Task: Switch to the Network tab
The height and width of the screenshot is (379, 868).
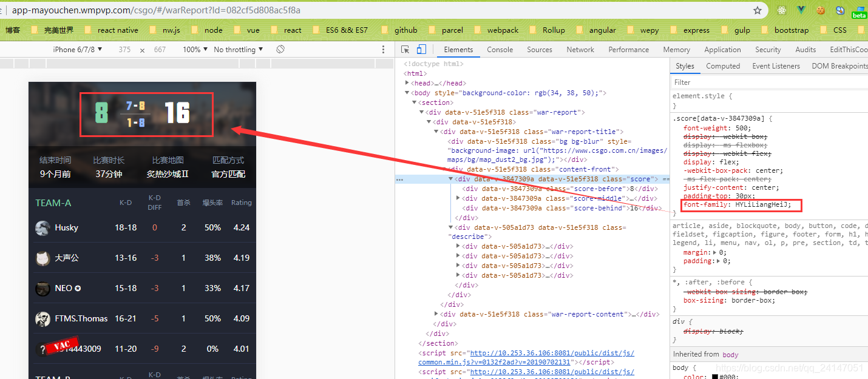Action: (580, 50)
